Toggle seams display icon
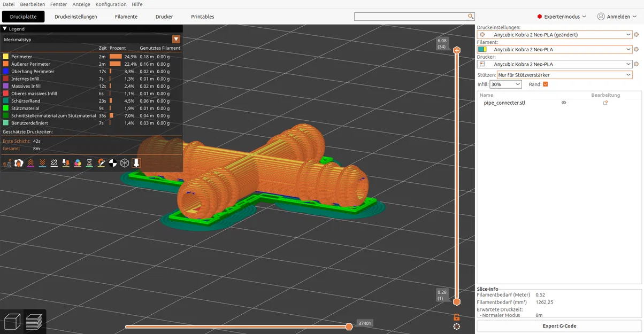The image size is (644, 334). 54,163
